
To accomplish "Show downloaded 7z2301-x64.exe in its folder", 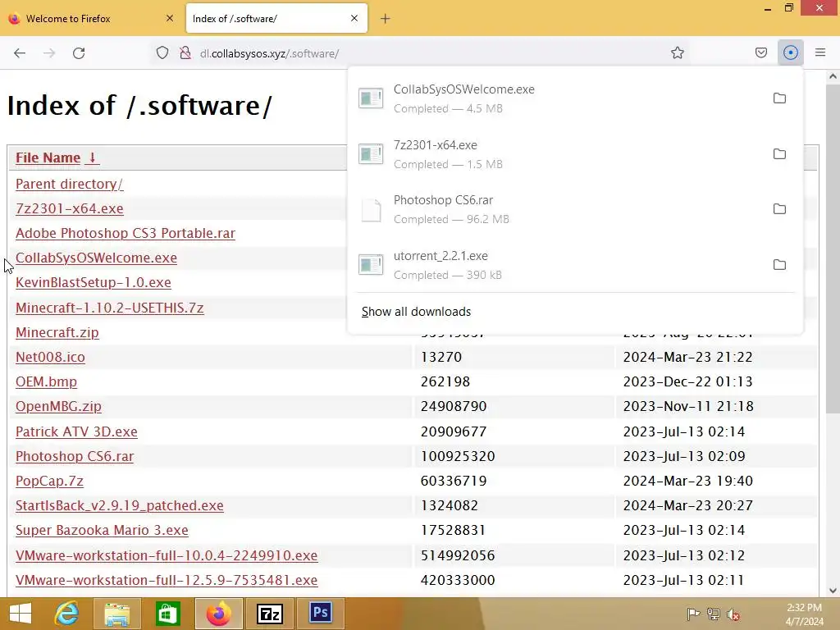I will pyautogui.click(x=779, y=153).
